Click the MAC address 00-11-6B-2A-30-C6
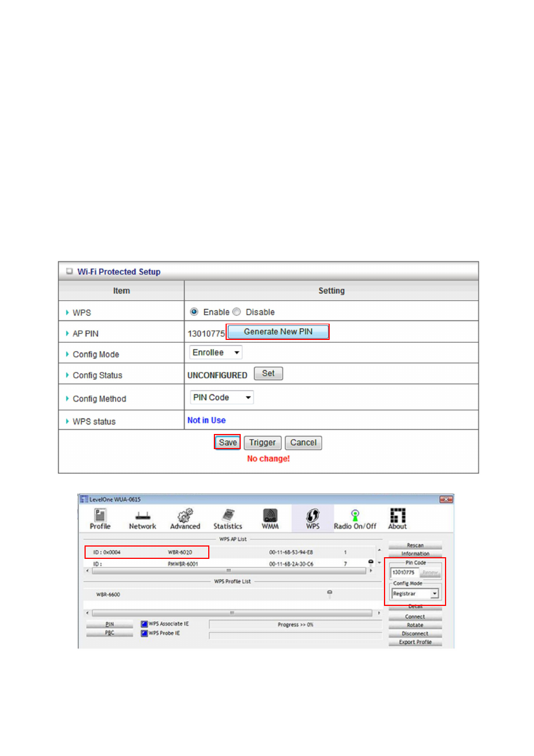Screen dimensions: 534x756 click(x=291, y=564)
